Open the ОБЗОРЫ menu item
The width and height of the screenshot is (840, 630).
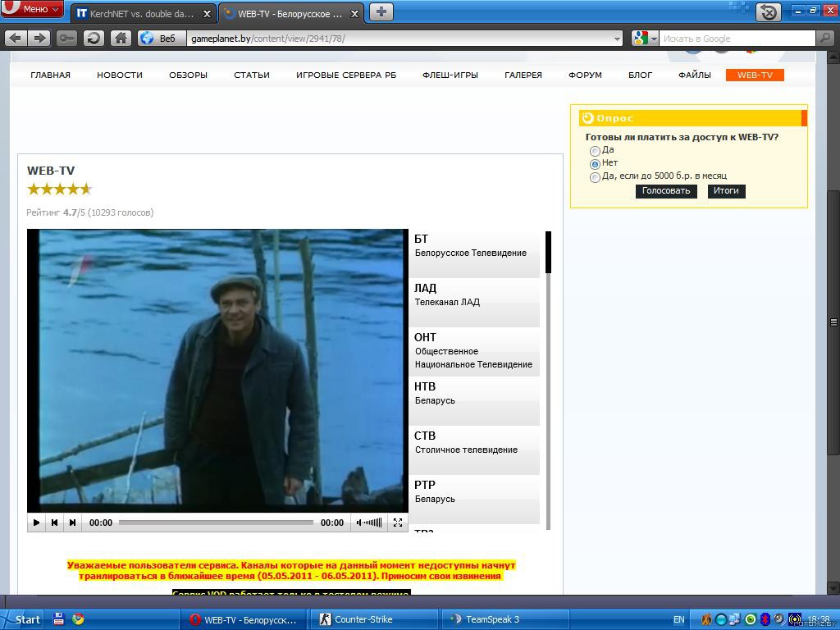[188, 75]
